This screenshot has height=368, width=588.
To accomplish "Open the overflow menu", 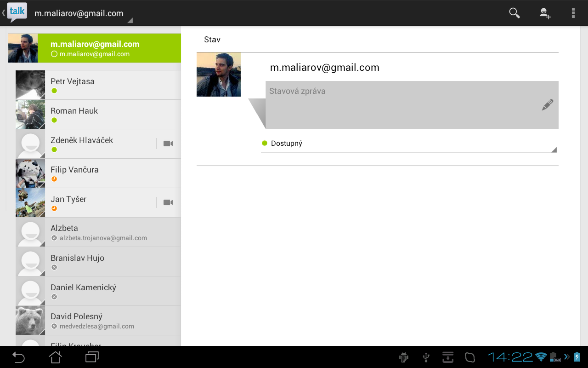I will tap(573, 13).
